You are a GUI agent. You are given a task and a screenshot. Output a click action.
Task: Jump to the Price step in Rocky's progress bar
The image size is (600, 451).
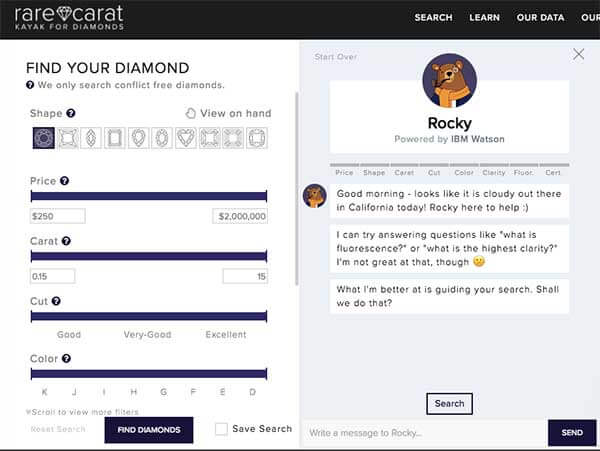(x=344, y=170)
